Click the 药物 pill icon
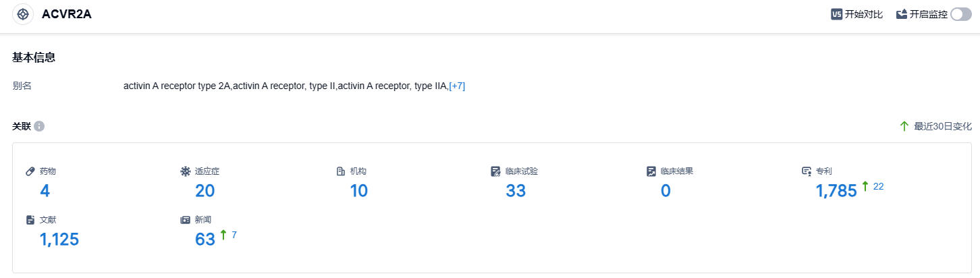The image size is (980, 278). coord(30,171)
